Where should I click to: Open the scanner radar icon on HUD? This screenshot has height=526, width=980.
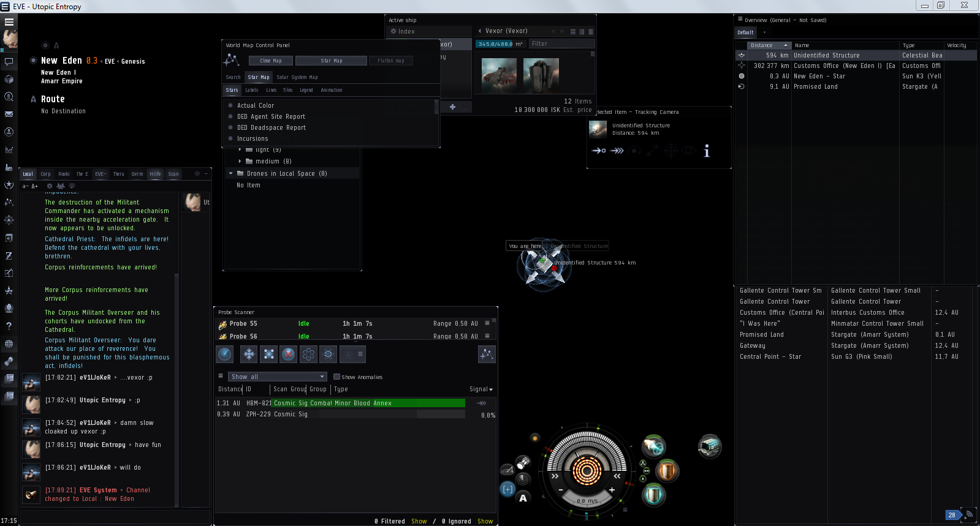[523, 479]
